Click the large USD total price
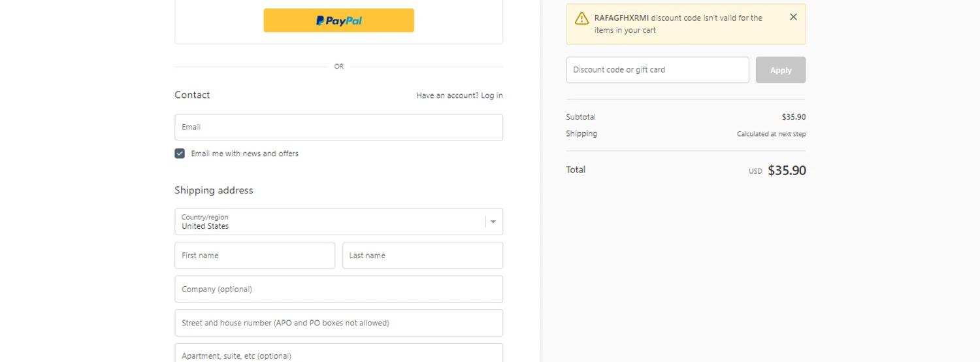Image resolution: width=980 pixels, height=362 pixels. click(787, 171)
